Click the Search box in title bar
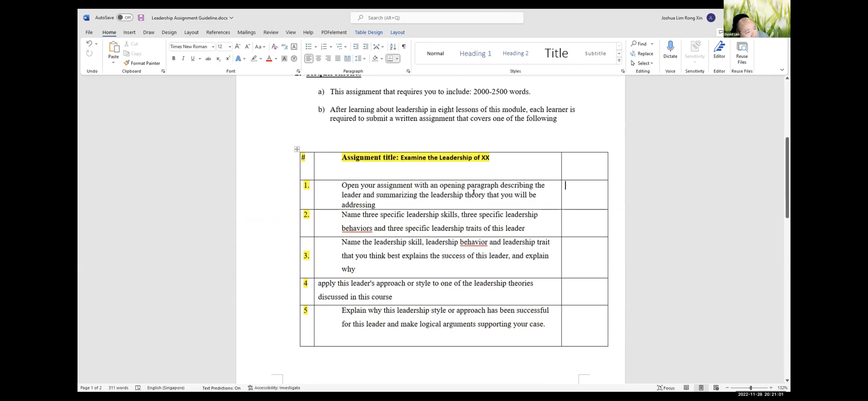The image size is (868, 401). [437, 18]
